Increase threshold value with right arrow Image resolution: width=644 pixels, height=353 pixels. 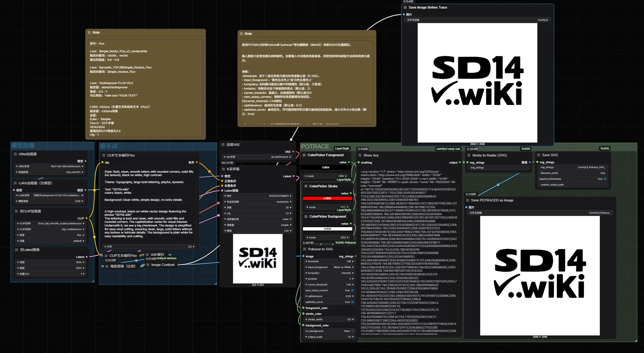[353, 261]
